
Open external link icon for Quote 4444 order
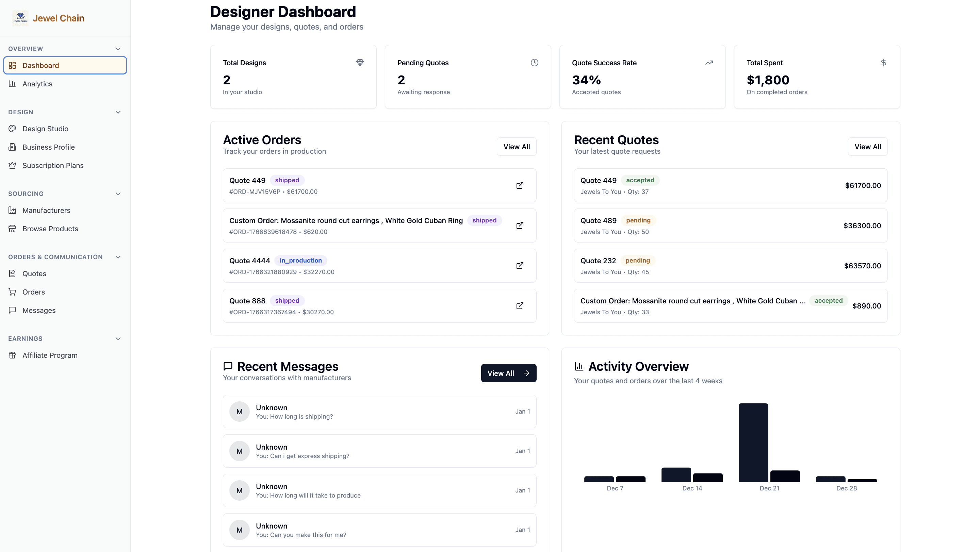coord(520,266)
